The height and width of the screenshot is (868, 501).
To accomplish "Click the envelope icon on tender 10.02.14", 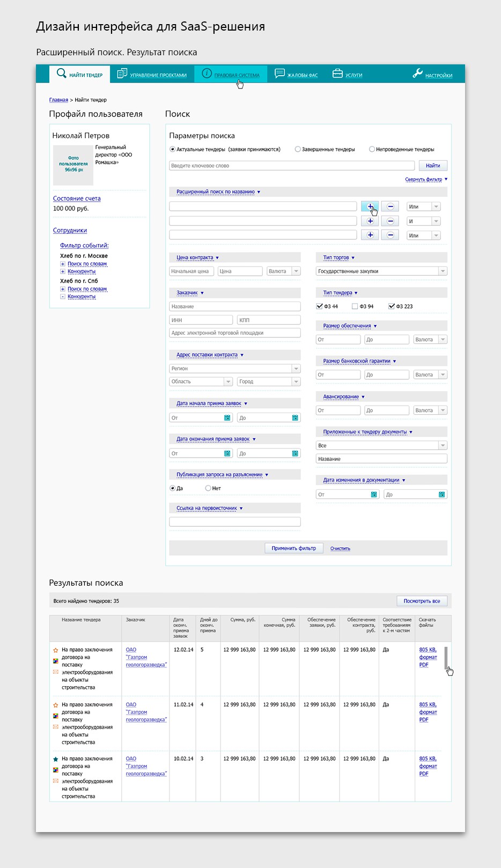I will point(56,781).
